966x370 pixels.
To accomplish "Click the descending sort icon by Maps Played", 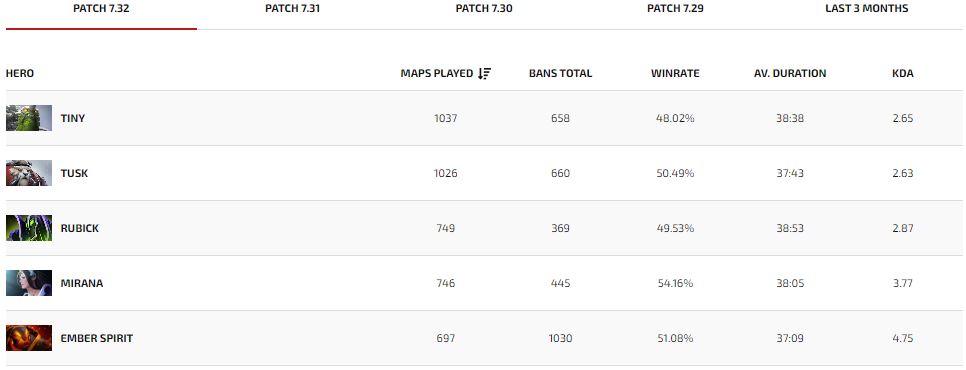I will 485,73.
